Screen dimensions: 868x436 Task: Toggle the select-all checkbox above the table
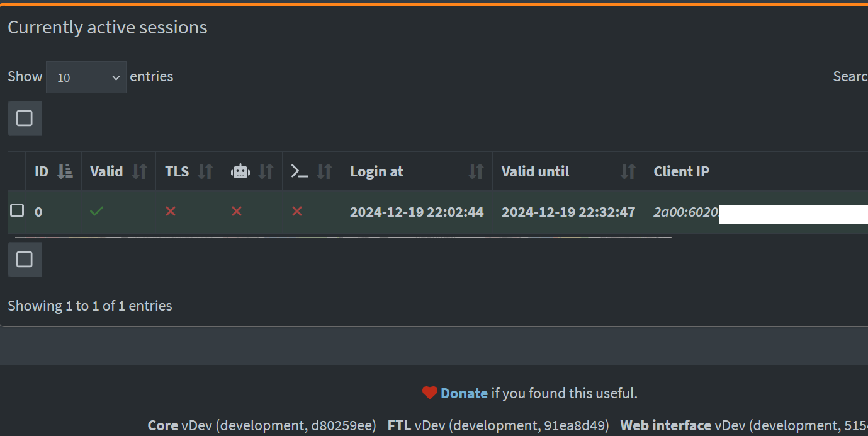[x=25, y=118]
